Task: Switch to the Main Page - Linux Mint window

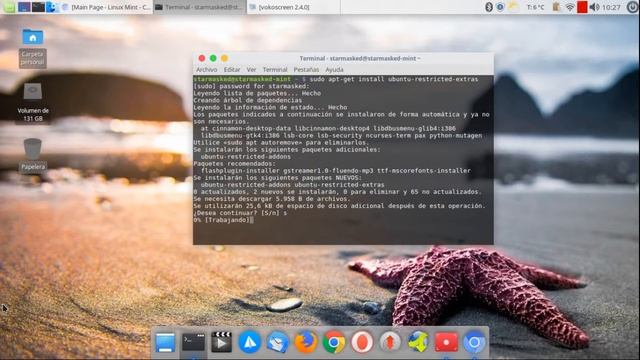Action: coord(106,7)
